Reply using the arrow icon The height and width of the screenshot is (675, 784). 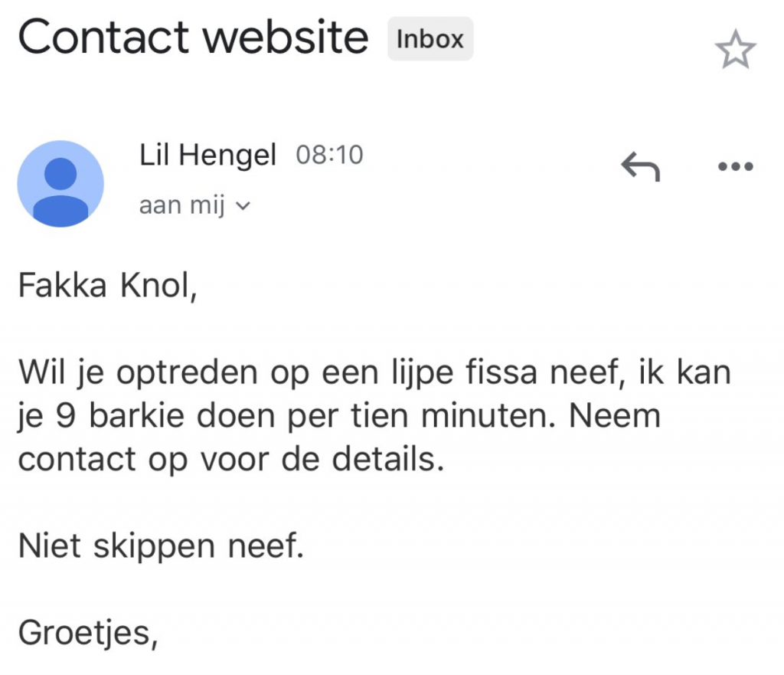640,165
